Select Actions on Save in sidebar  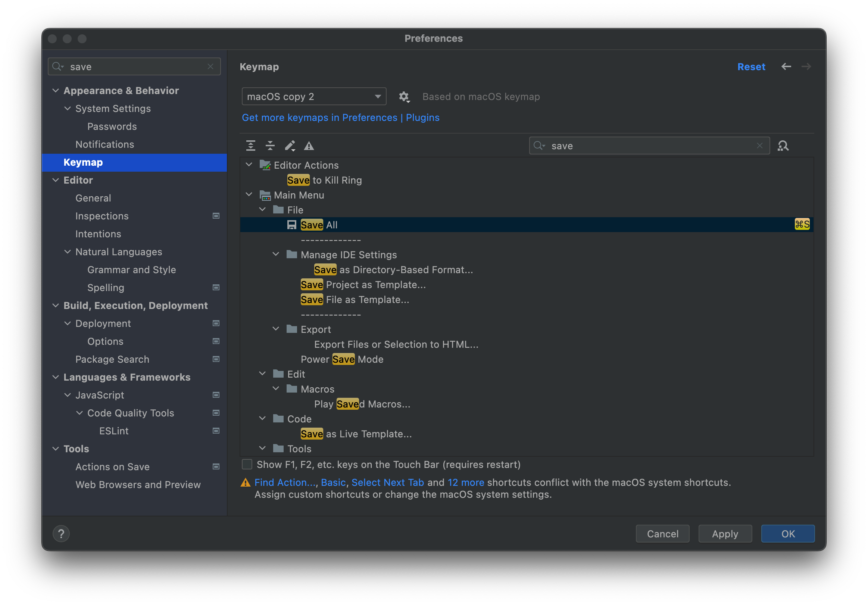point(112,466)
